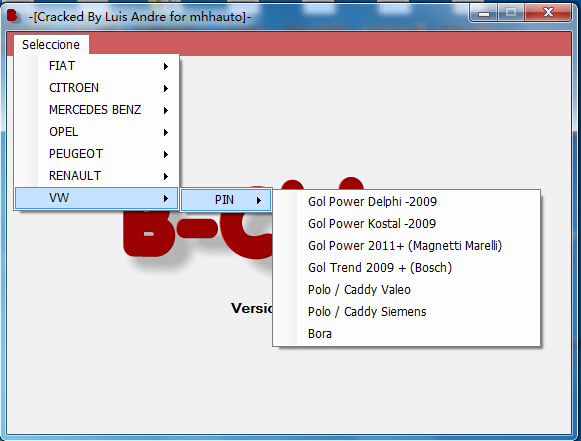
Task: Open the MERCEDES BENZ submenu
Action: tap(97, 110)
